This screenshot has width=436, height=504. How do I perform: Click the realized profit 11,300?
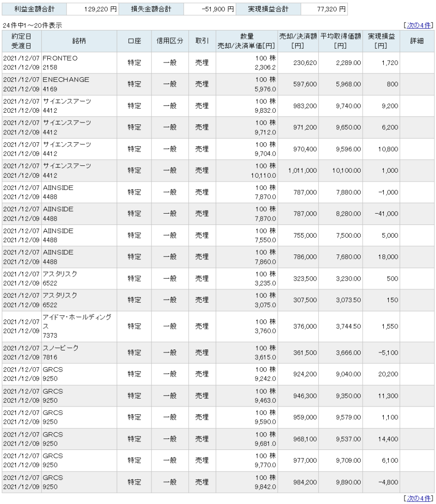(388, 396)
